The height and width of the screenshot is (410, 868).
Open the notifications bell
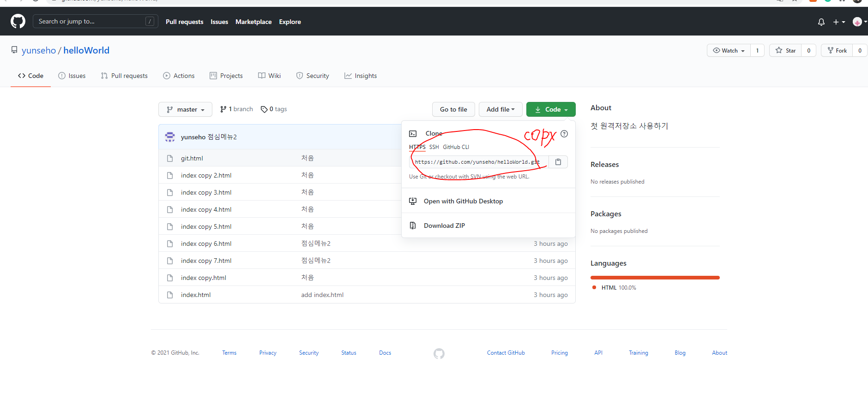(821, 22)
